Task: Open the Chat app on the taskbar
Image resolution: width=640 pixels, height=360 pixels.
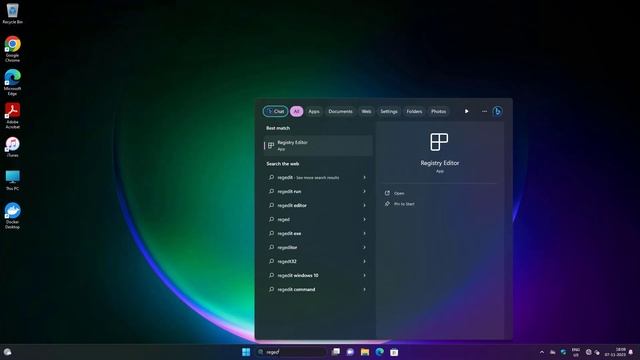Action: 350,352
